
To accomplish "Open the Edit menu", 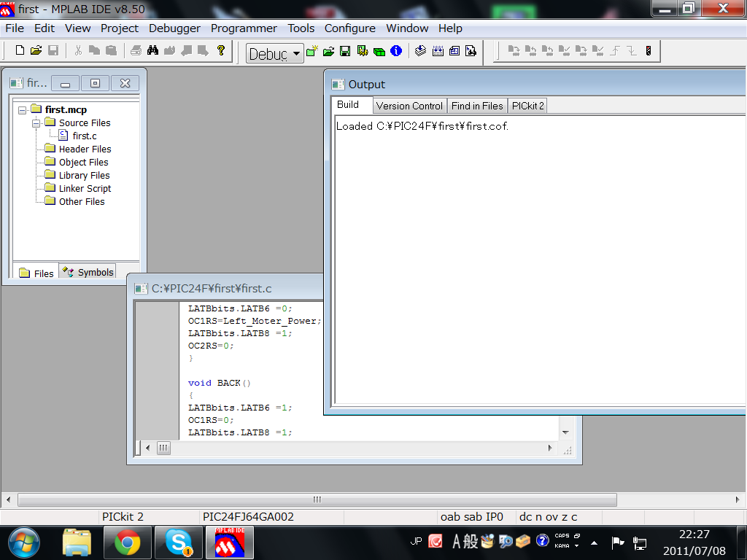I will 44,28.
